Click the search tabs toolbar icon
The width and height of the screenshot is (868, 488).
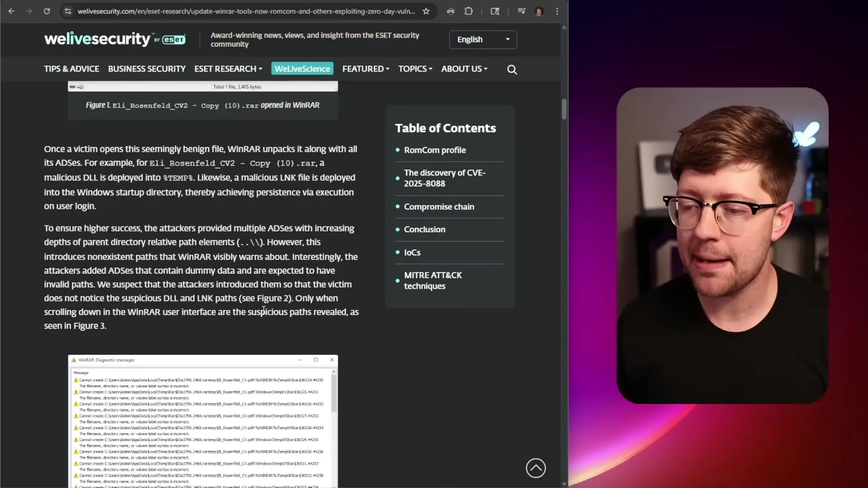tap(495, 11)
